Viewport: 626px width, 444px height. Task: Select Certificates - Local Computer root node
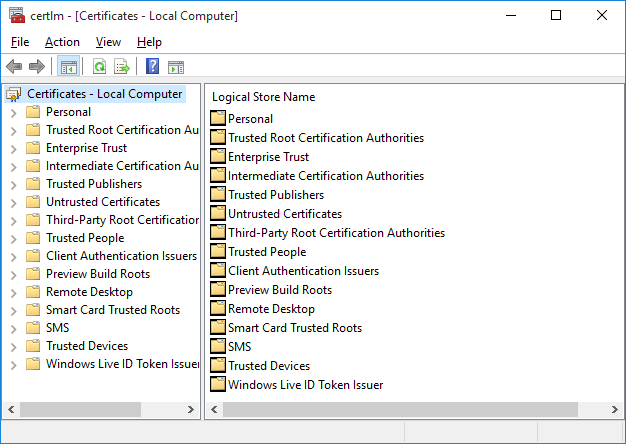104,94
